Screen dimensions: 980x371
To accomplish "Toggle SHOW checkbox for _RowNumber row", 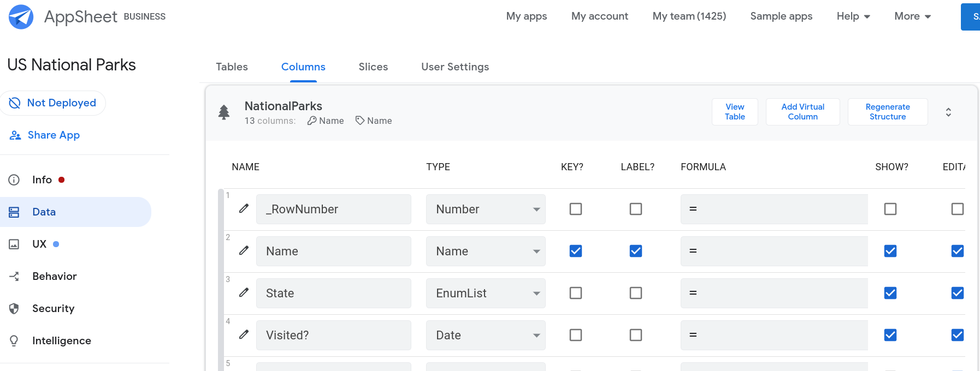I will coord(890,209).
